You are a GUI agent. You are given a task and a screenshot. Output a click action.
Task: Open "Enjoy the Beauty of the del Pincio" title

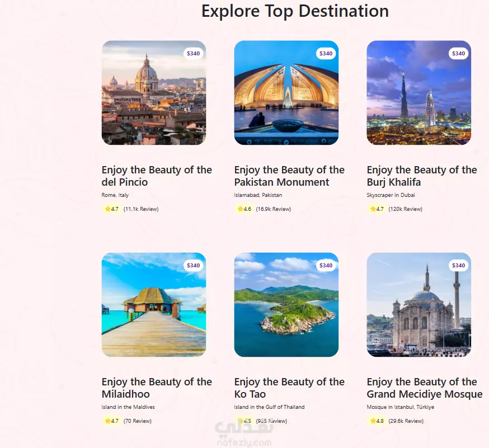157,176
